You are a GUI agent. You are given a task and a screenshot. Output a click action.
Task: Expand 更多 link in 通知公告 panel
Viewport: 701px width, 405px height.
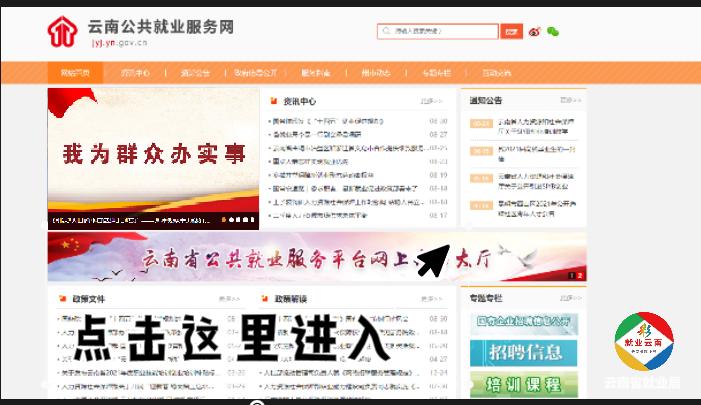pyautogui.click(x=570, y=100)
